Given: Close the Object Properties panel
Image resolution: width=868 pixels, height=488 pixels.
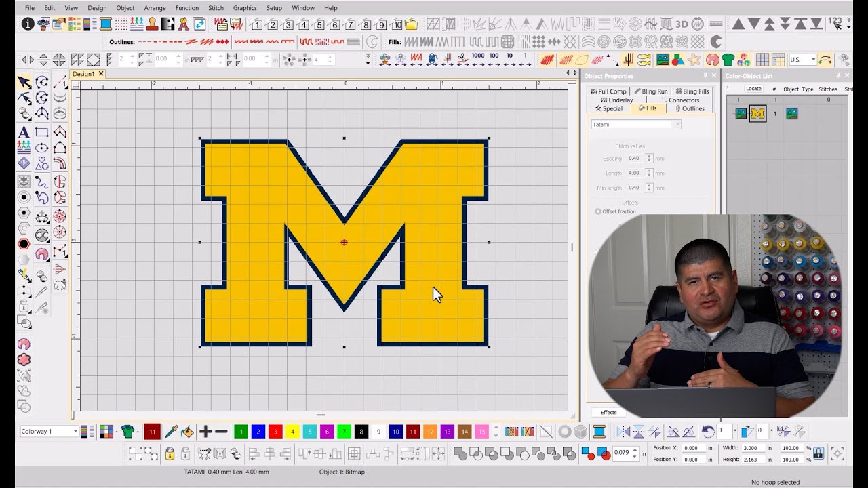Looking at the screenshot, I should pyautogui.click(x=713, y=76).
